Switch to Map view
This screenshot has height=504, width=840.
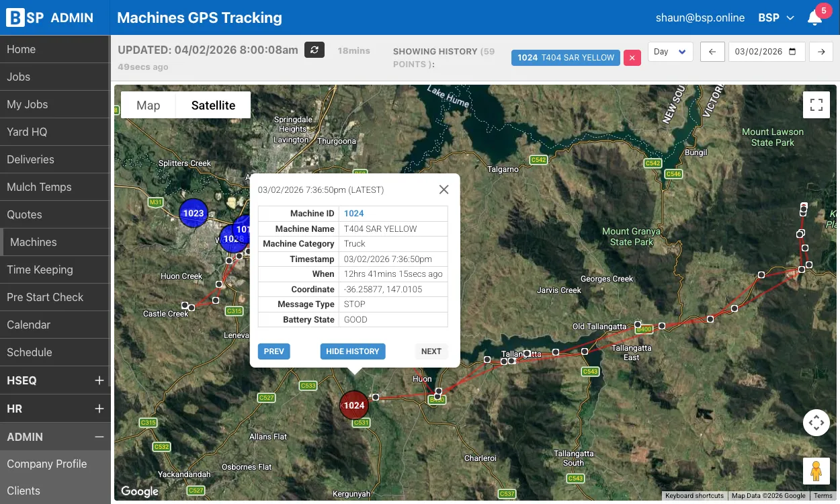tap(149, 105)
